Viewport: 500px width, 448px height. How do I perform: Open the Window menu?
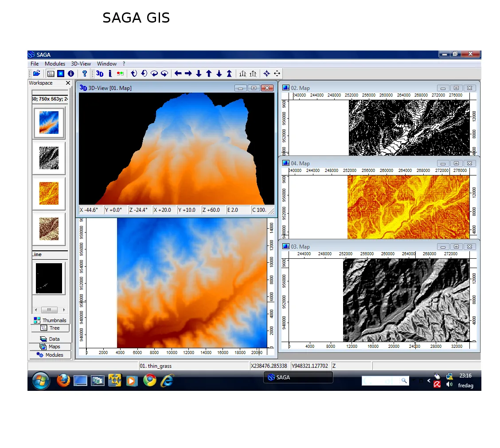(x=107, y=64)
